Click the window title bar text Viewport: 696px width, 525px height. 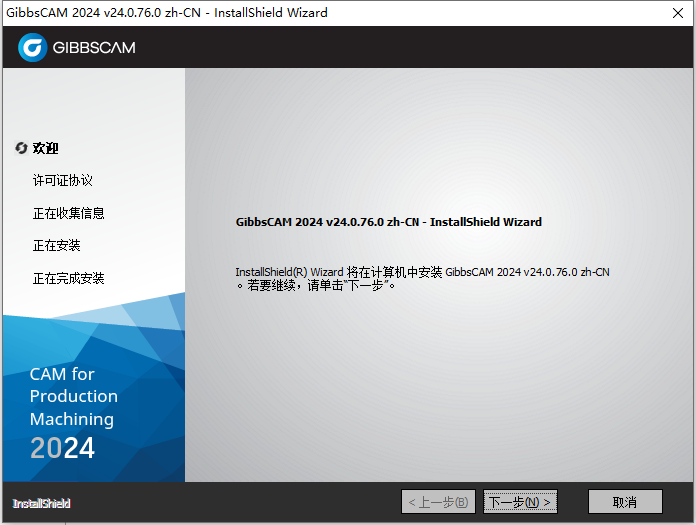tap(166, 13)
